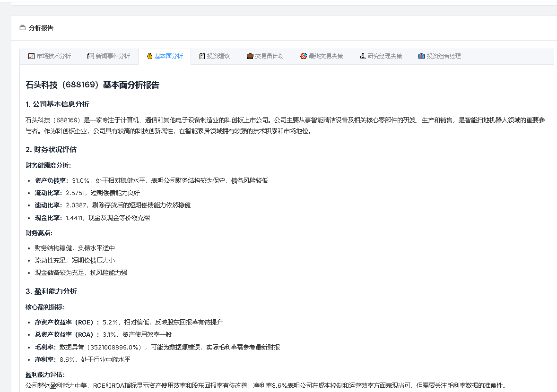Click the 投资建议 clipboard icon
557x392 pixels.
[202, 56]
